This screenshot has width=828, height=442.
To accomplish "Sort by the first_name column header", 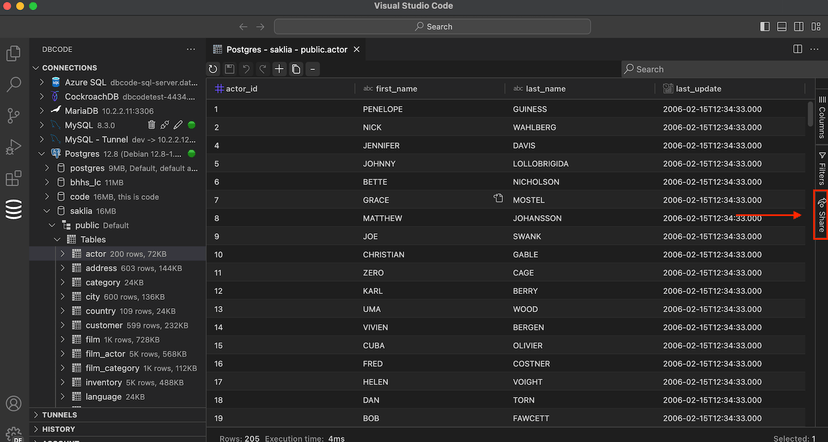I will pos(396,89).
